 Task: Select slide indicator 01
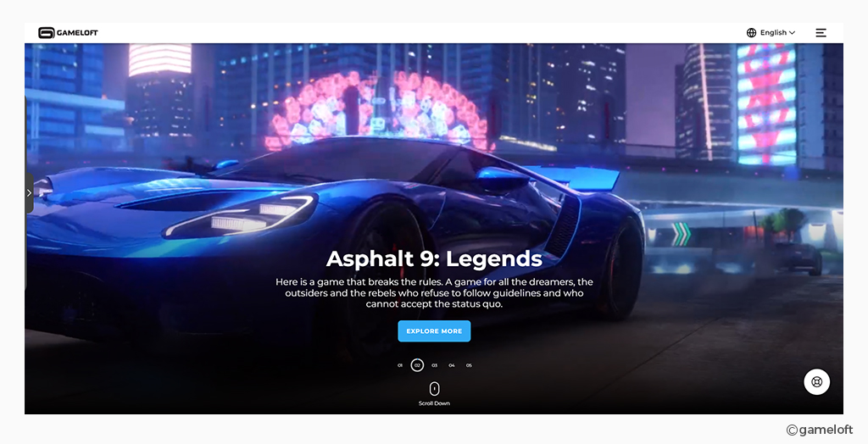pos(400,365)
